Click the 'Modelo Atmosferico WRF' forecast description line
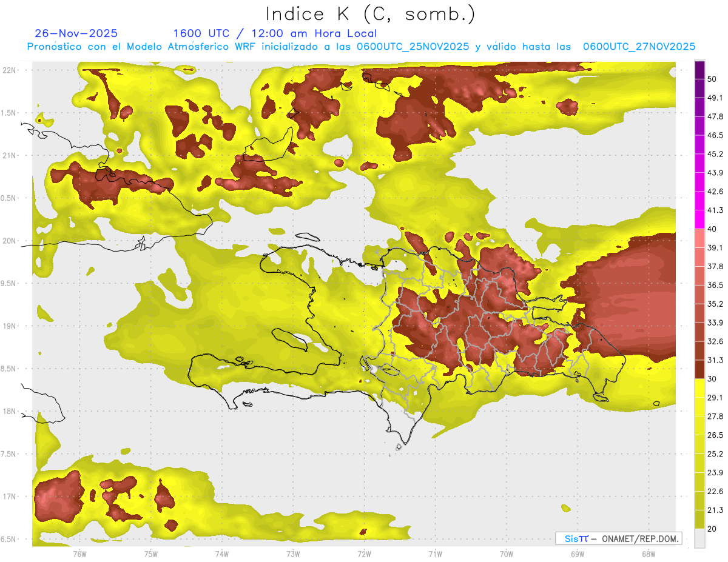 point(361,46)
